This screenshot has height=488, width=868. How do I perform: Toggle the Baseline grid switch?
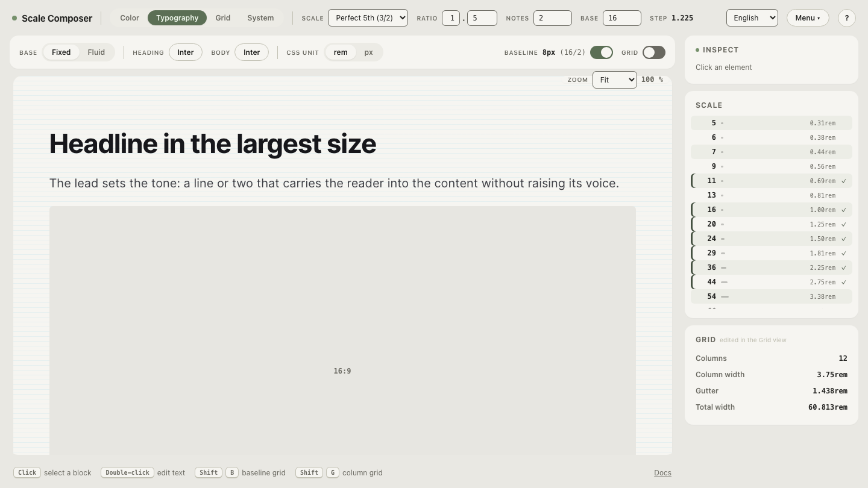tap(602, 52)
